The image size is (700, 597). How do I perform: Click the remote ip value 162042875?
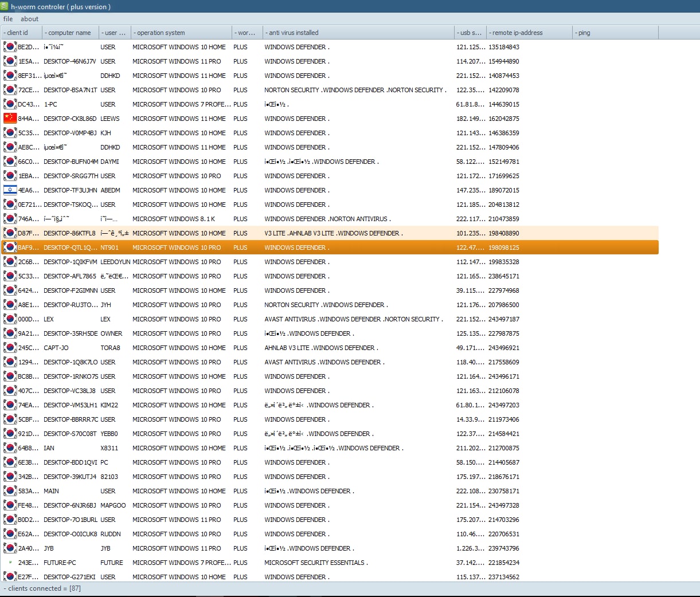(x=504, y=119)
